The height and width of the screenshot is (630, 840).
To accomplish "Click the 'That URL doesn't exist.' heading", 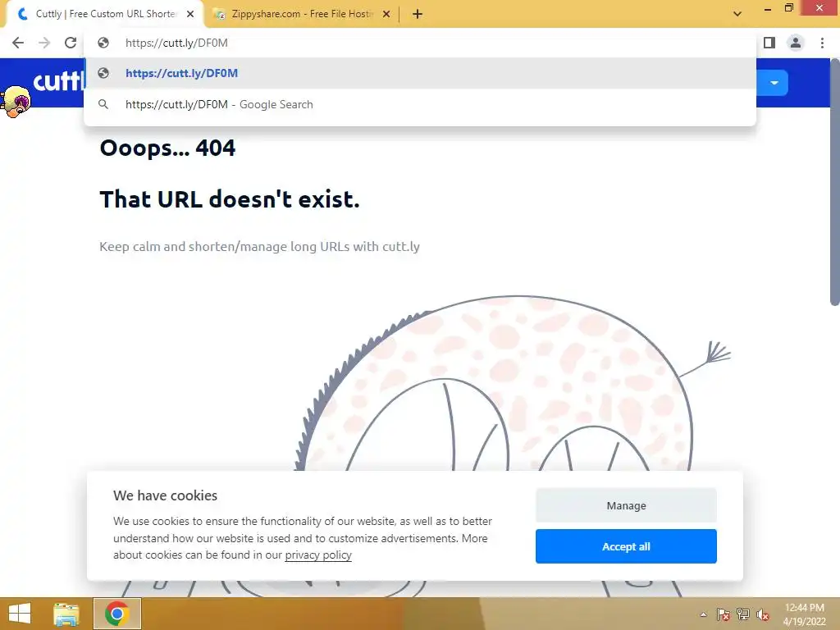I will point(230,199).
